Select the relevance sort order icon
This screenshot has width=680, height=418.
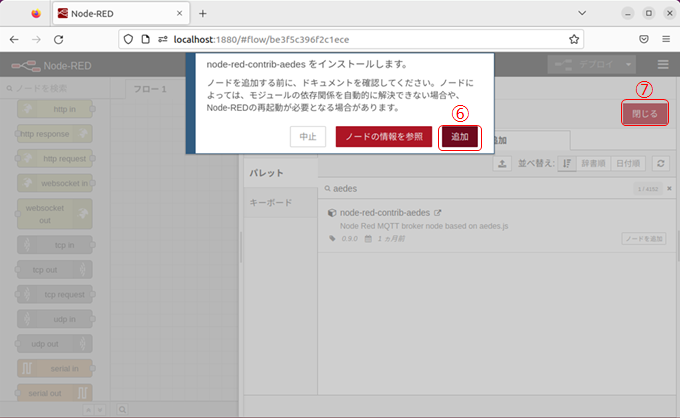click(567, 164)
